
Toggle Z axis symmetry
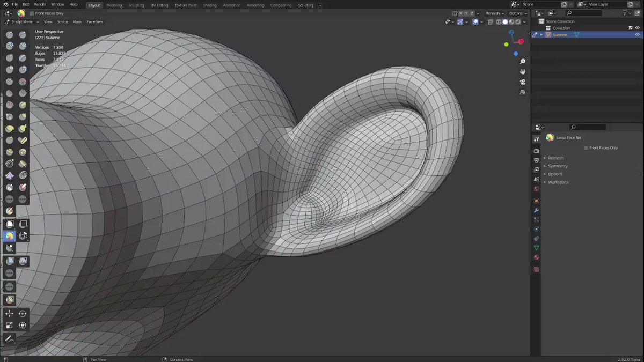(472, 13)
